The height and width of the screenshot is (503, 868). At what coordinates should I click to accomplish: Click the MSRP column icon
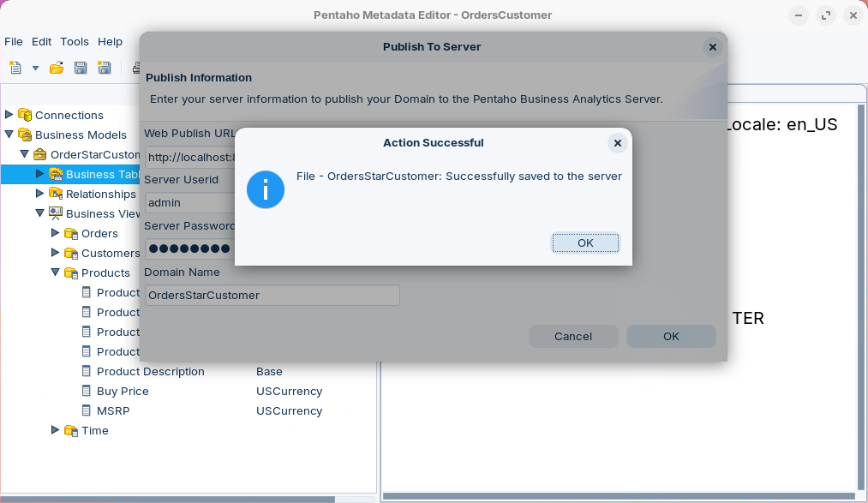pyautogui.click(x=86, y=410)
